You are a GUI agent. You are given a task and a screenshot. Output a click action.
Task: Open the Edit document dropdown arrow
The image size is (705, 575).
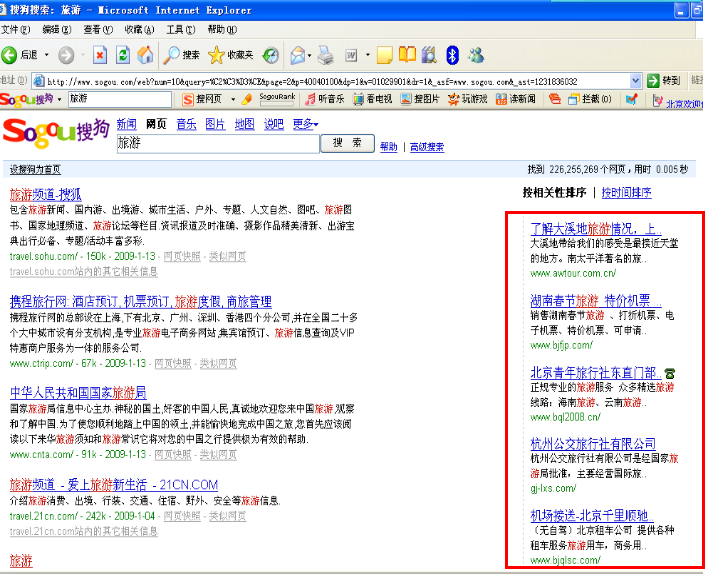pyautogui.click(x=367, y=55)
